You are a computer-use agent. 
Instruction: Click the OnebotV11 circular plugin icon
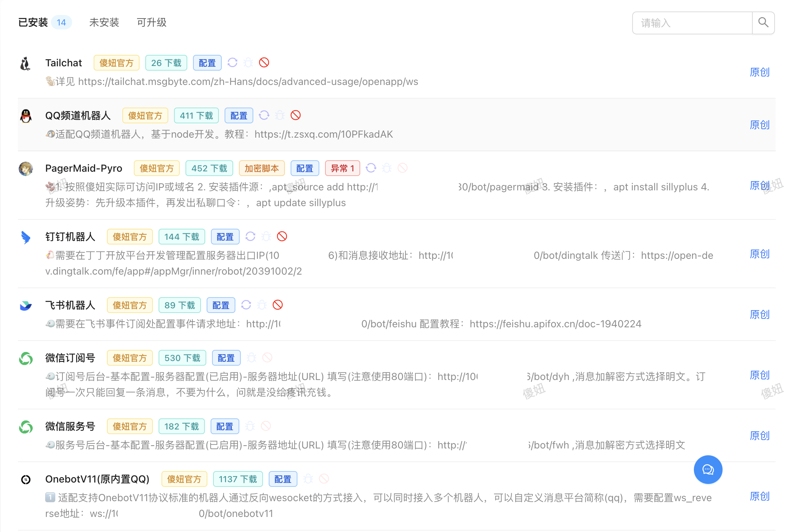(x=25, y=480)
